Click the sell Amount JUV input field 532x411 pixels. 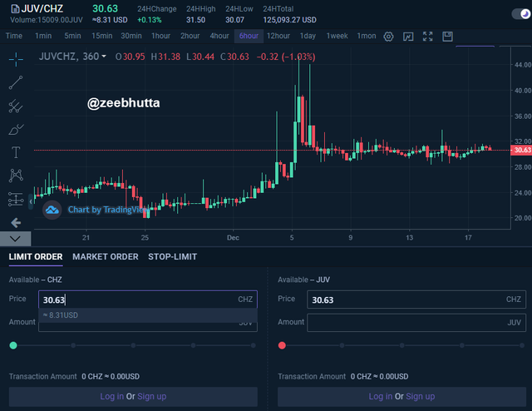pos(416,323)
